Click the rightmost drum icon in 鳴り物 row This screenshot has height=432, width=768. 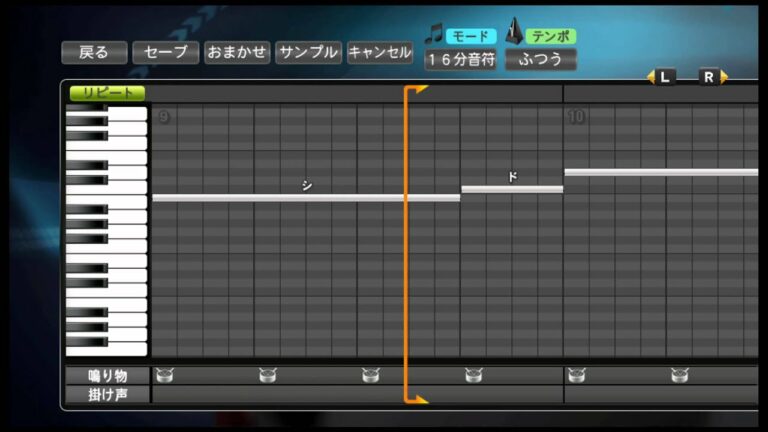pos(679,376)
